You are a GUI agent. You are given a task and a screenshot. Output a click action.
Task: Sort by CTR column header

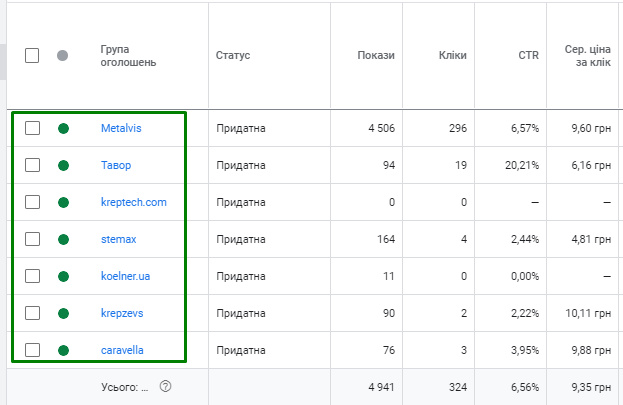(x=528, y=55)
